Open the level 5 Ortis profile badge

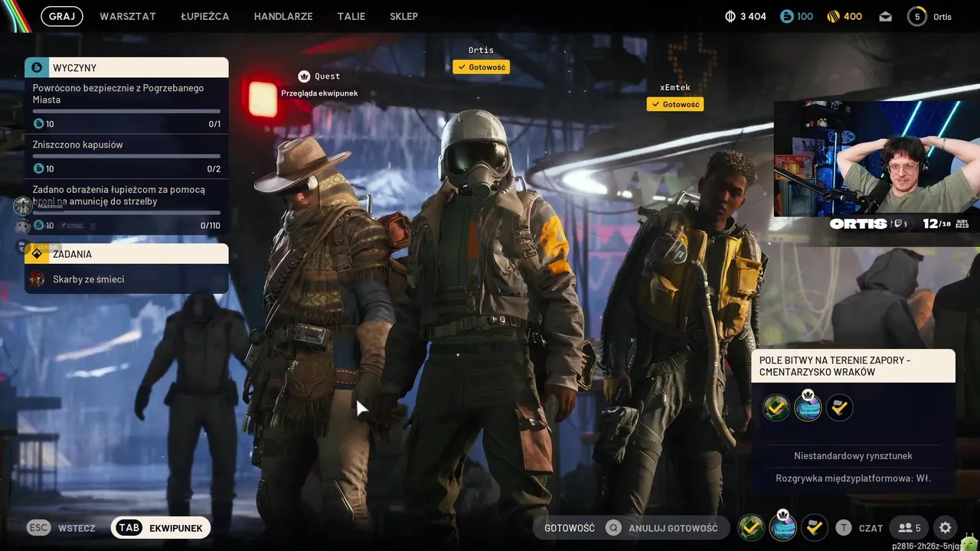(x=917, y=16)
